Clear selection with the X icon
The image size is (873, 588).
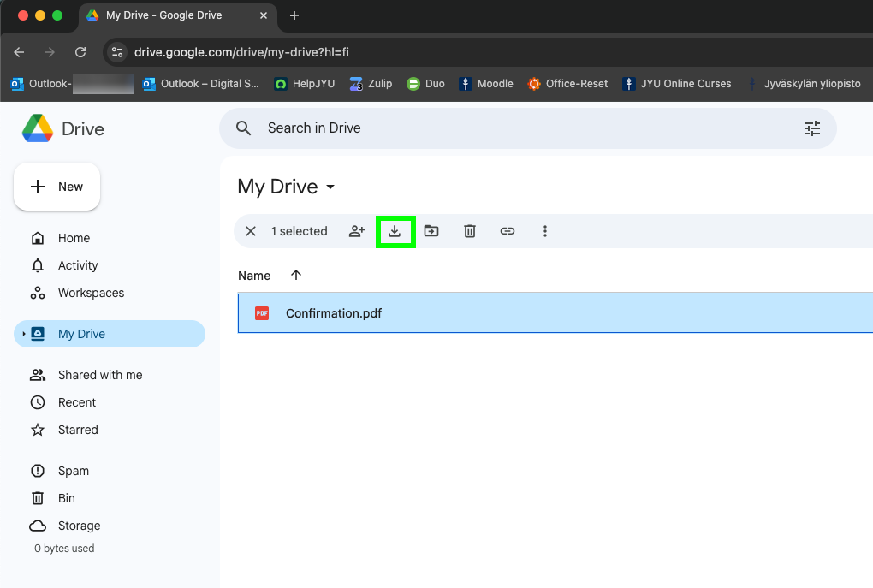pos(251,231)
